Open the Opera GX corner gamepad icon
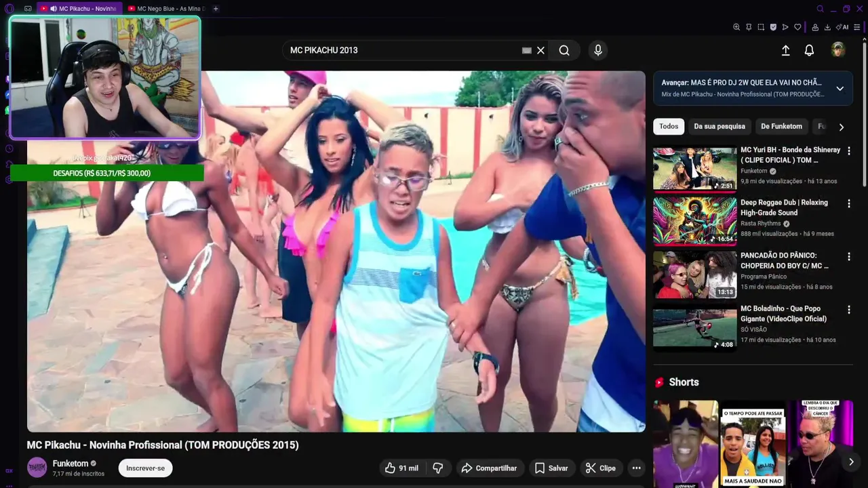 (x=28, y=9)
